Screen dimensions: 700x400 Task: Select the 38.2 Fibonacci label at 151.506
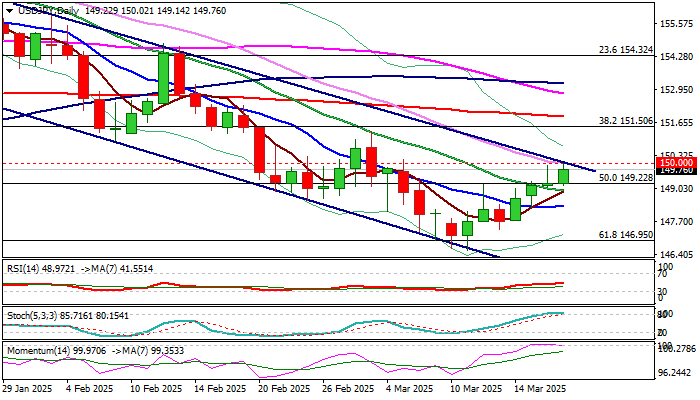click(x=625, y=121)
